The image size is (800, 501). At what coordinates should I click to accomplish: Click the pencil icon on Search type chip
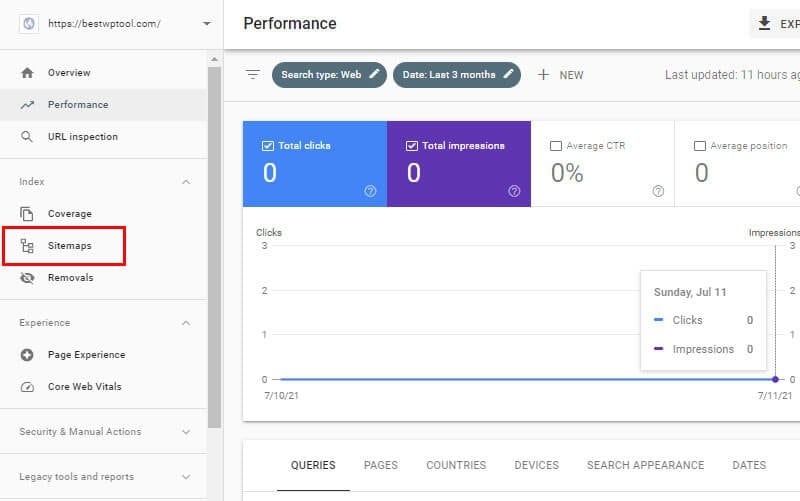tap(374, 74)
